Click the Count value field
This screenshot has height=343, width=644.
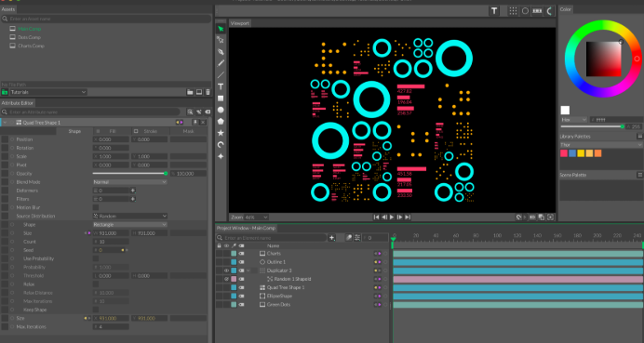point(112,242)
